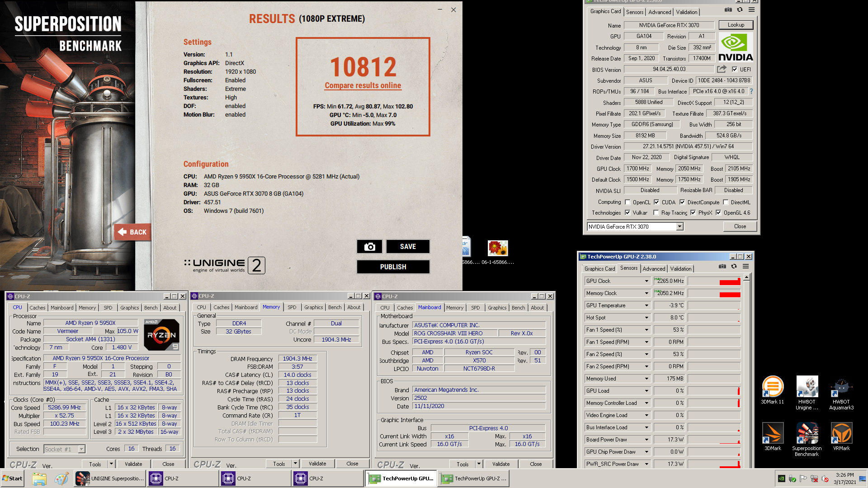Screen dimensions: 868x488
Task: Open the Bench tab in the CPU-Z Mainboard window
Action: 518,307
